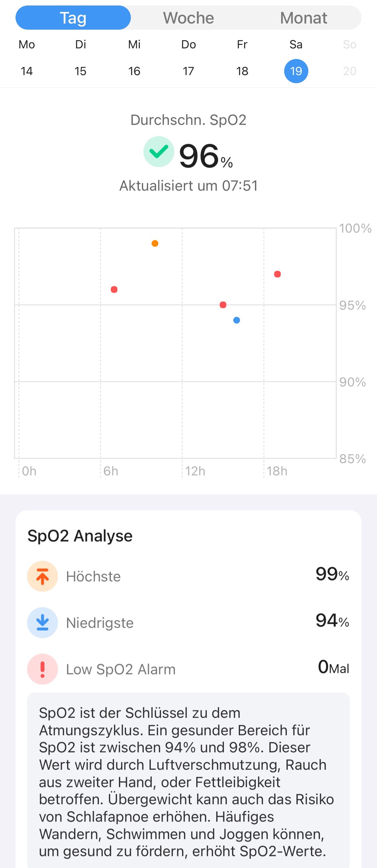Select the Tag tab
Image resolution: width=377 pixels, height=868 pixels.
(73, 18)
